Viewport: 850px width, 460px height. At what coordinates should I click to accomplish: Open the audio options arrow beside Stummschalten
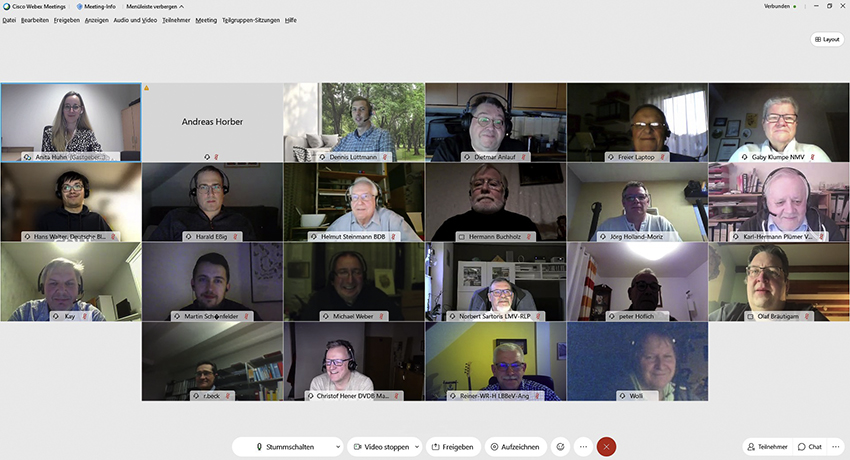click(x=337, y=447)
